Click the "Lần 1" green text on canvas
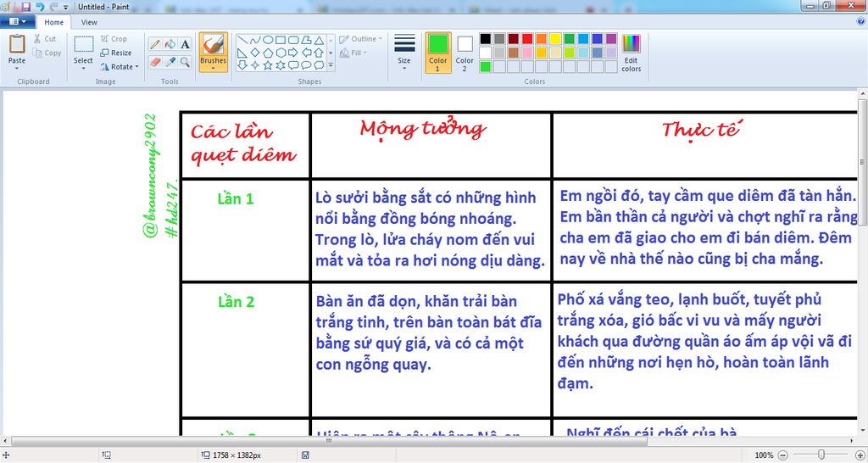The image size is (868, 463). 236,198
